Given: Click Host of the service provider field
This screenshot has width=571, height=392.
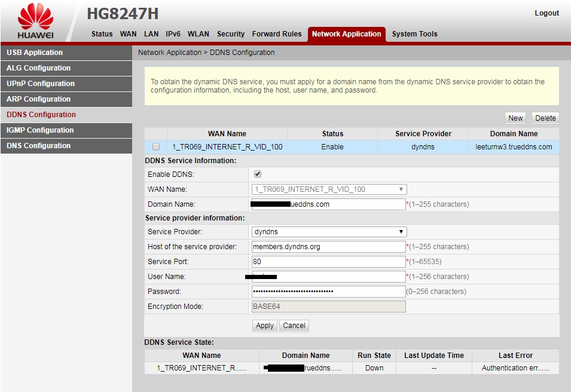Looking at the screenshot, I should pyautogui.click(x=328, y=247).
